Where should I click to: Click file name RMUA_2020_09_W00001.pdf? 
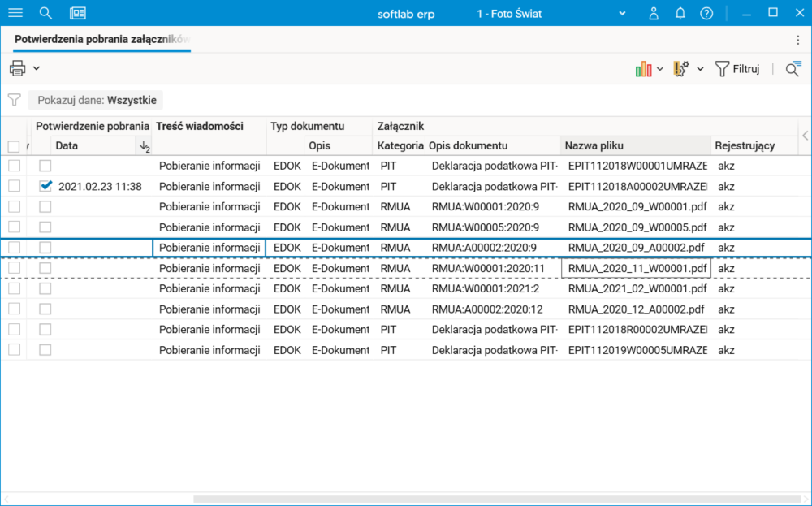pos(637,206)
